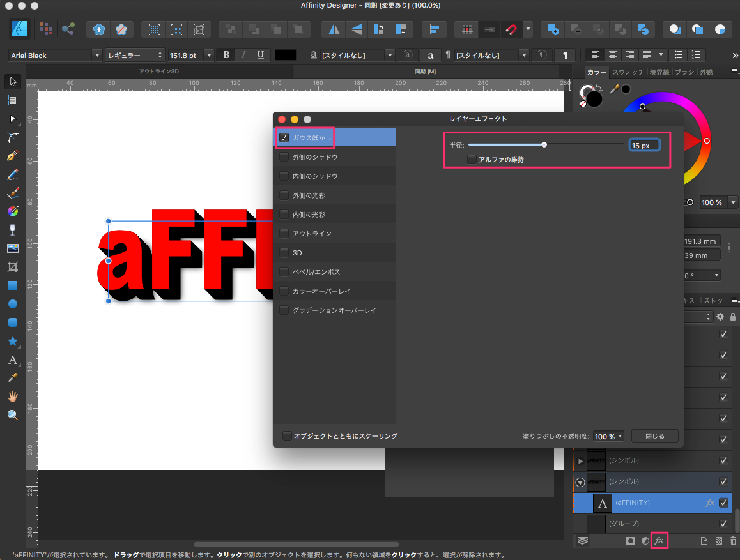Switch to Export persona icon
The height and width of the screenshot is (560, 740).
(x=68, y=29)
